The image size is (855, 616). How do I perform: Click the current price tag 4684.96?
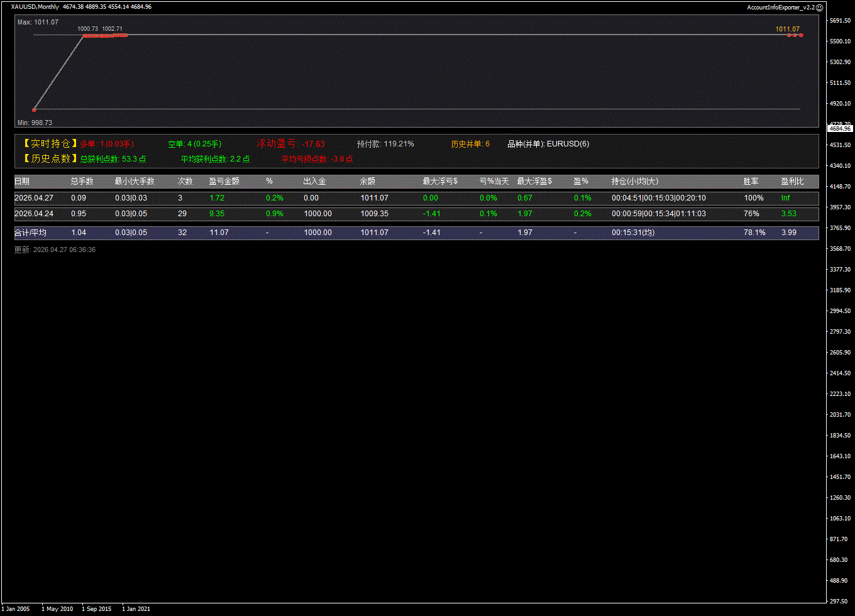pyautogui.click(x=840, y=128)
